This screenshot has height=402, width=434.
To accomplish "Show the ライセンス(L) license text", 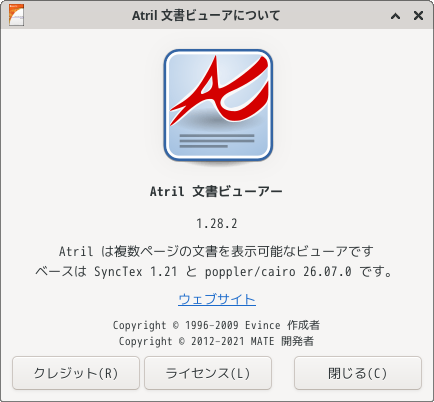I will point(208,373).
